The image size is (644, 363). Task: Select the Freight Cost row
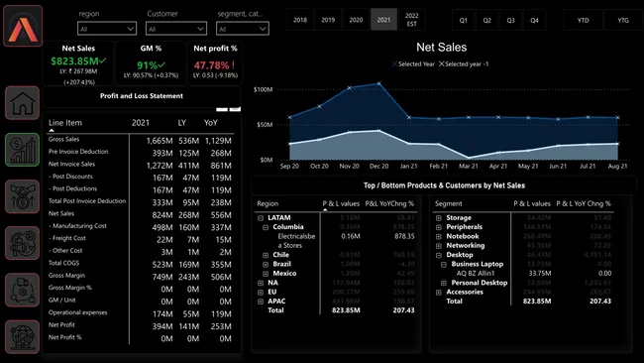140,238
